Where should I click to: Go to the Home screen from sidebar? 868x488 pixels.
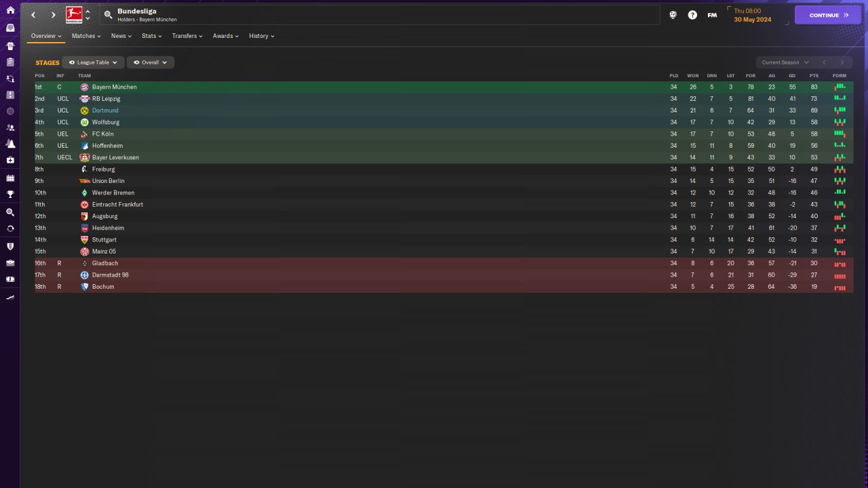(x=10, y=10)
